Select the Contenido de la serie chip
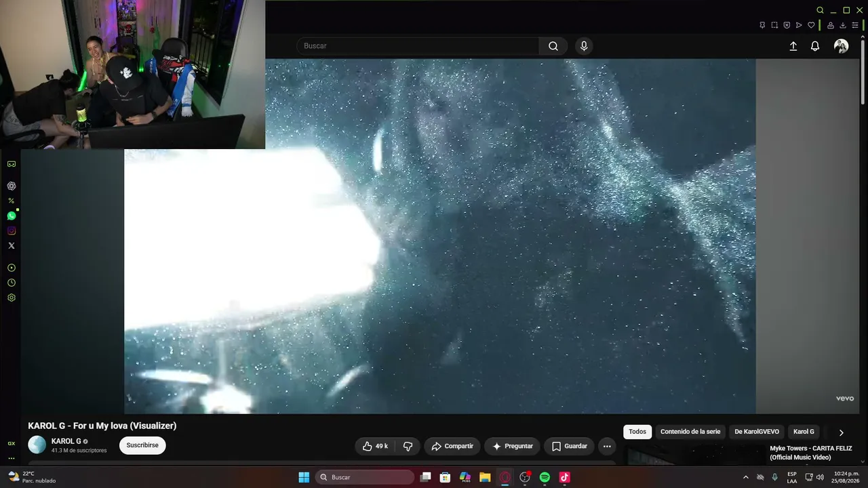 pos(690,432)
